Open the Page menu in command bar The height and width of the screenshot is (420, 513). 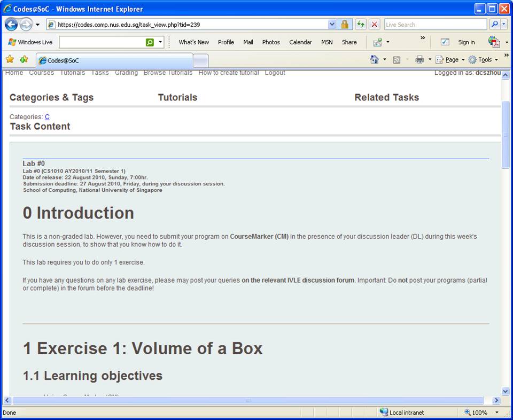[450, 59]
